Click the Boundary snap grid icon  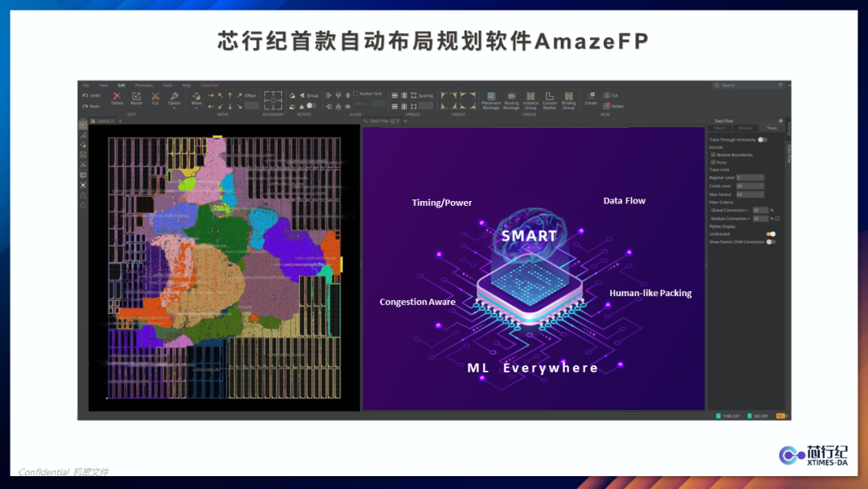pyautogui.click(x=273, y=101)
